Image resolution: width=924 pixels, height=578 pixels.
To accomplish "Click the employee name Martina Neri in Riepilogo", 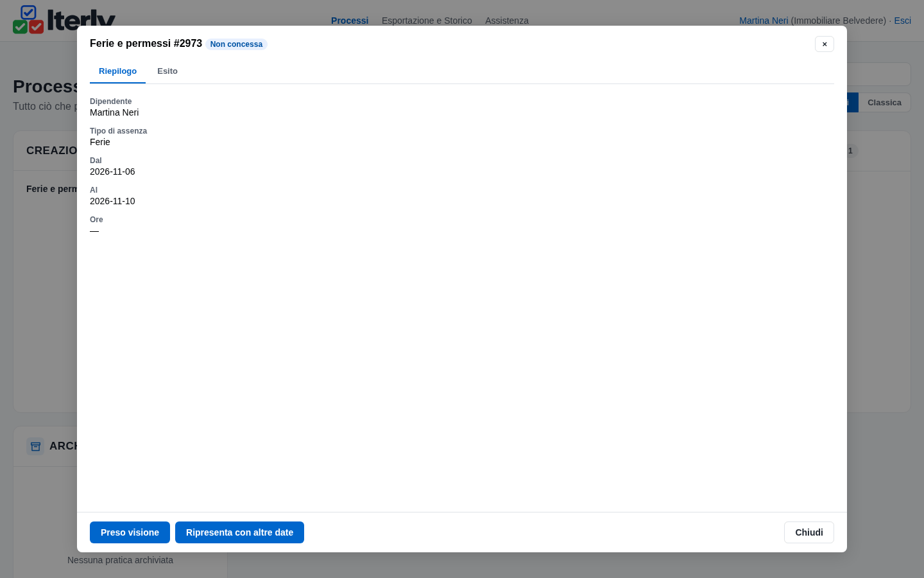I will pos(114,112).
